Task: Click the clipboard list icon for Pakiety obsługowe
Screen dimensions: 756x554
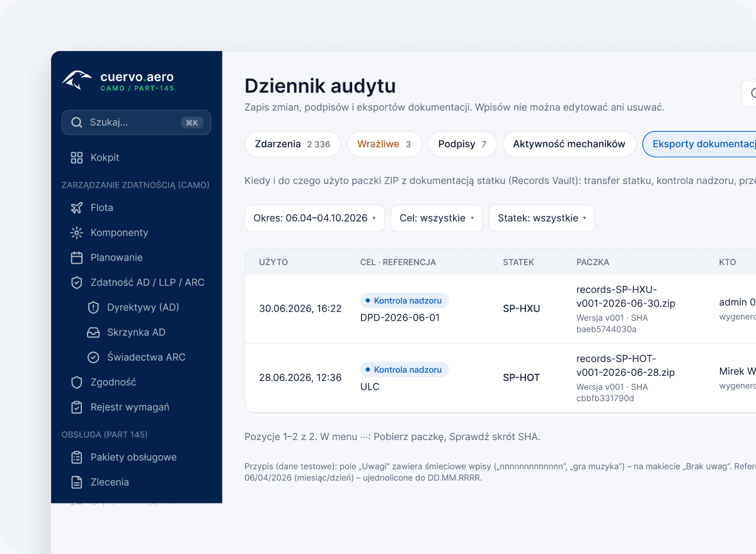Action: tap(77, 457)
